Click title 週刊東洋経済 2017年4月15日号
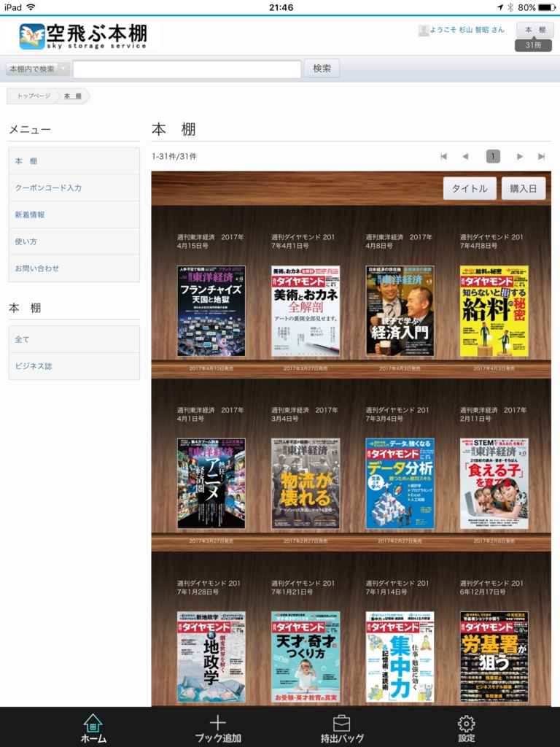The width and height of the screenshot is (560, 747). 211,241
